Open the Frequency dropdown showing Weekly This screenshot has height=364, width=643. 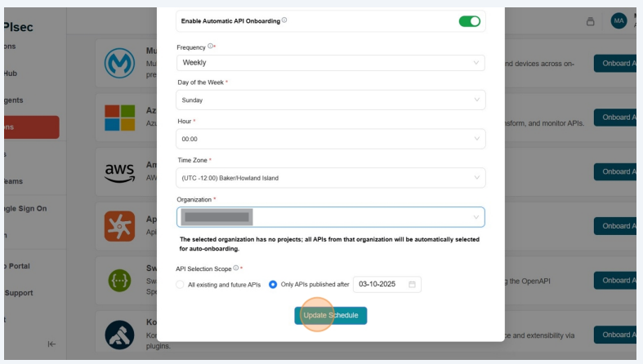click(x=330, y=63)
